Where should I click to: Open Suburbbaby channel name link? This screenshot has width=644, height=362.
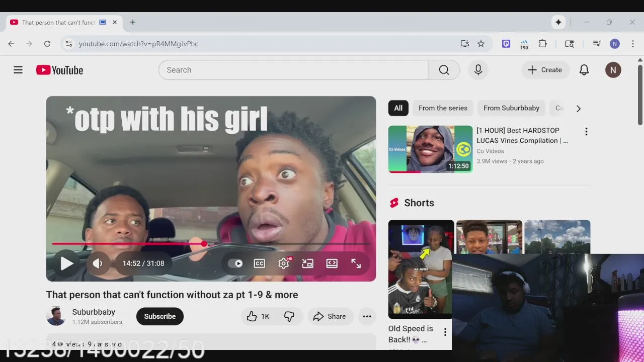(94, 312)
